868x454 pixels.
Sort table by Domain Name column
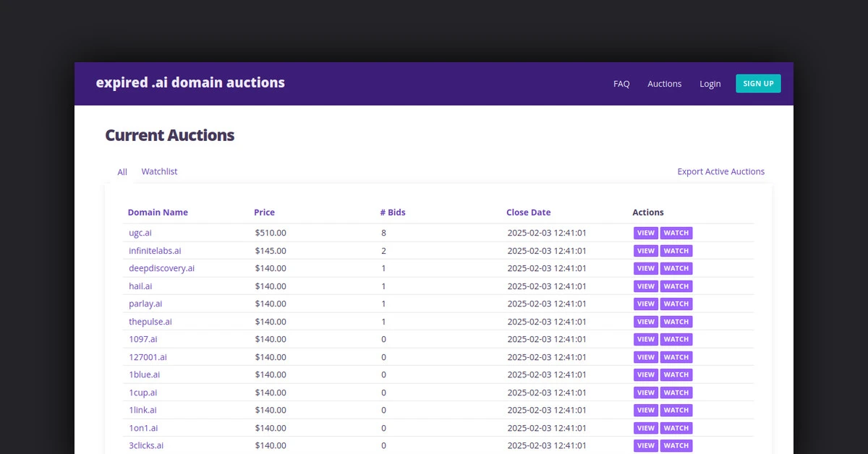[158, 213]
